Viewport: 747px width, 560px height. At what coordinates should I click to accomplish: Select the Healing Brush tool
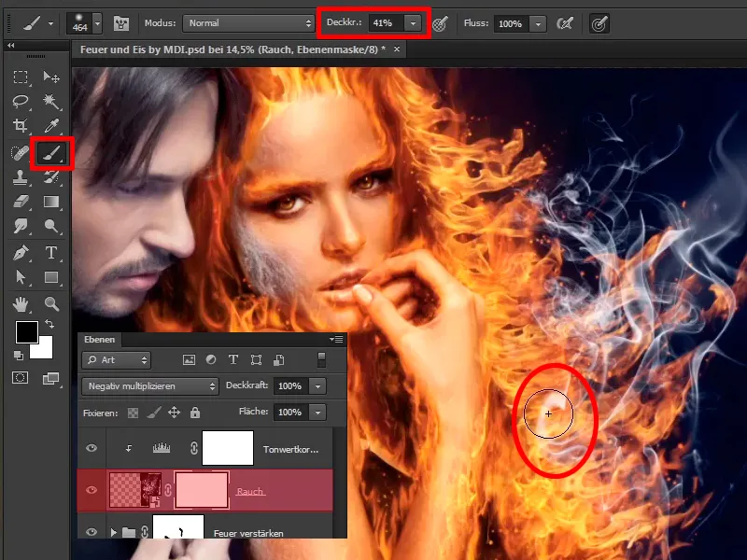20,153
